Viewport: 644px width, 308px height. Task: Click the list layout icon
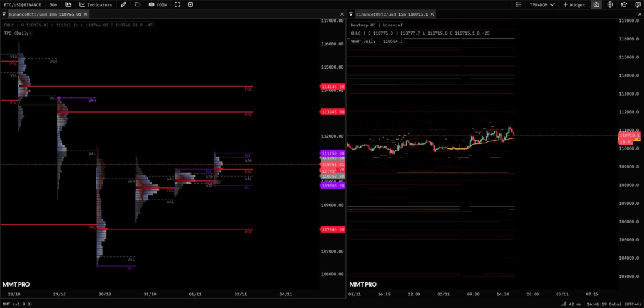point(519,4)
